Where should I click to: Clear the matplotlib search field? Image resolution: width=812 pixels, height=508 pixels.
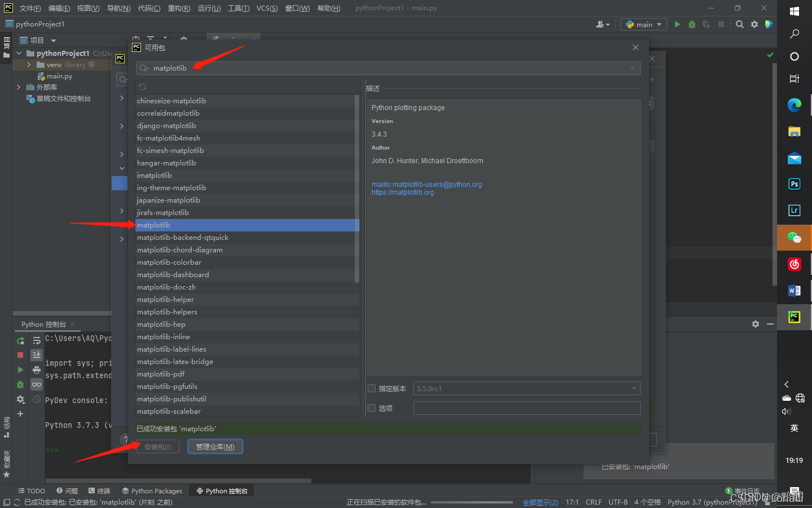[x=633, y=68]
